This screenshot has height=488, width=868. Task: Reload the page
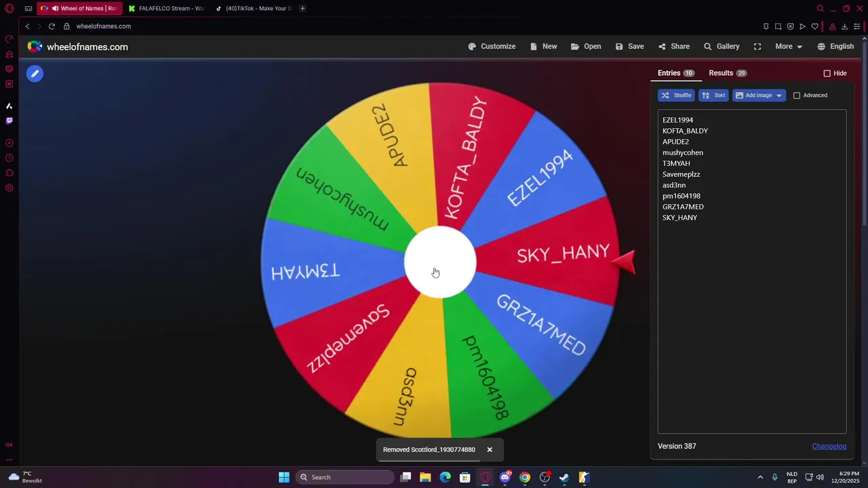pos(52,26)
